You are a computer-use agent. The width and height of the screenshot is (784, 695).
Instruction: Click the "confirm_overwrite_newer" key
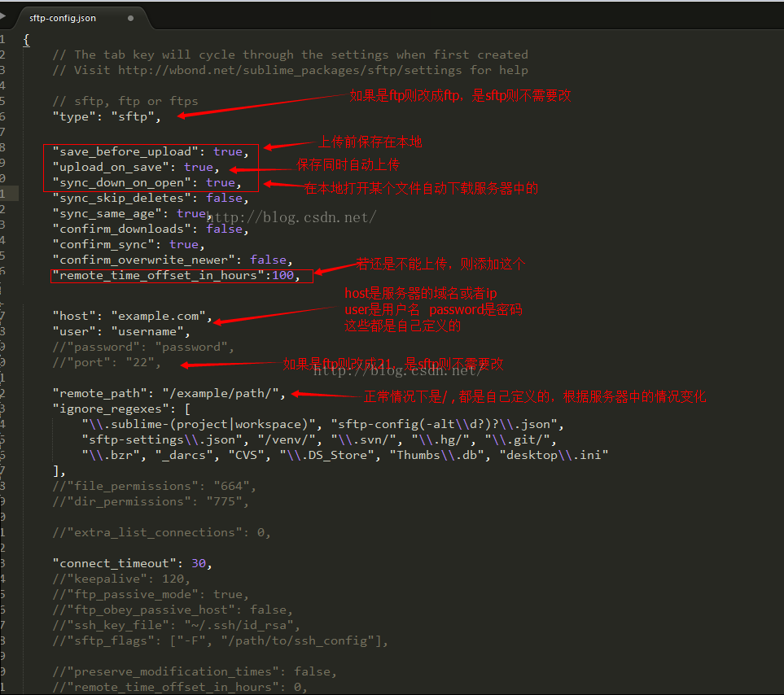tap(144, 260)
